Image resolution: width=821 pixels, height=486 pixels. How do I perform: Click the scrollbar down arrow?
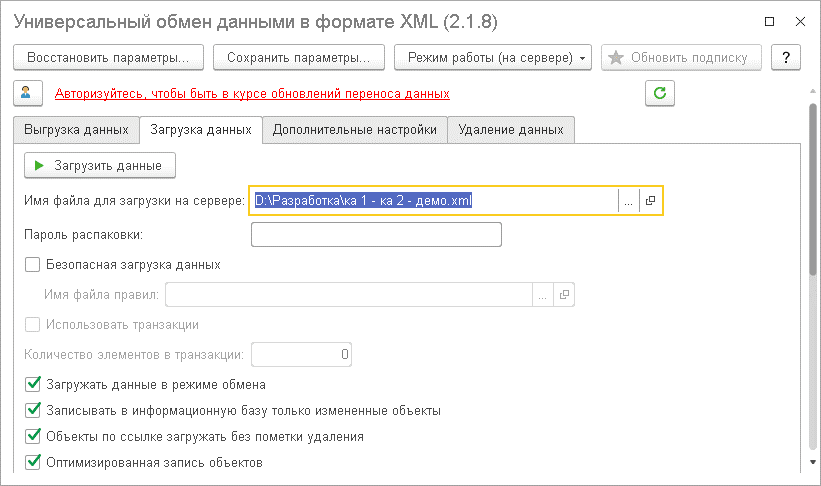coord(813,462)
